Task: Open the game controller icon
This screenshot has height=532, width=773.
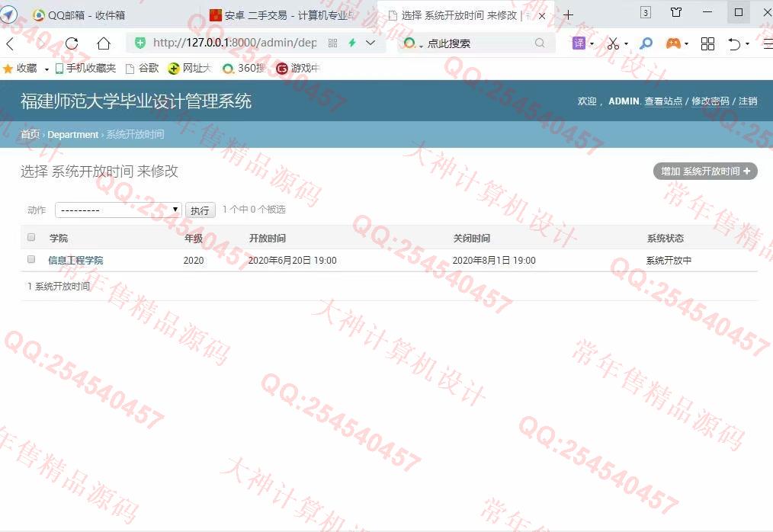Action: tap(673, 43)
